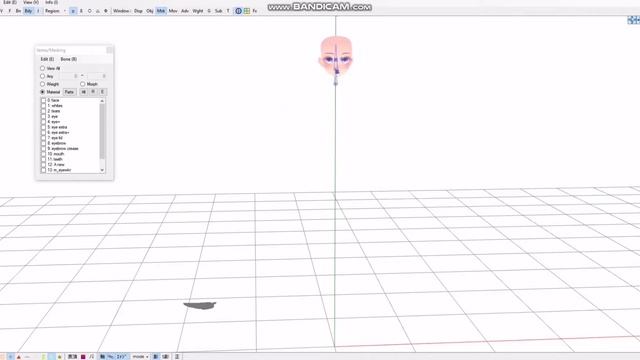Close the masking panel window
Screen dimensions: 640x360
click(109, 50)
